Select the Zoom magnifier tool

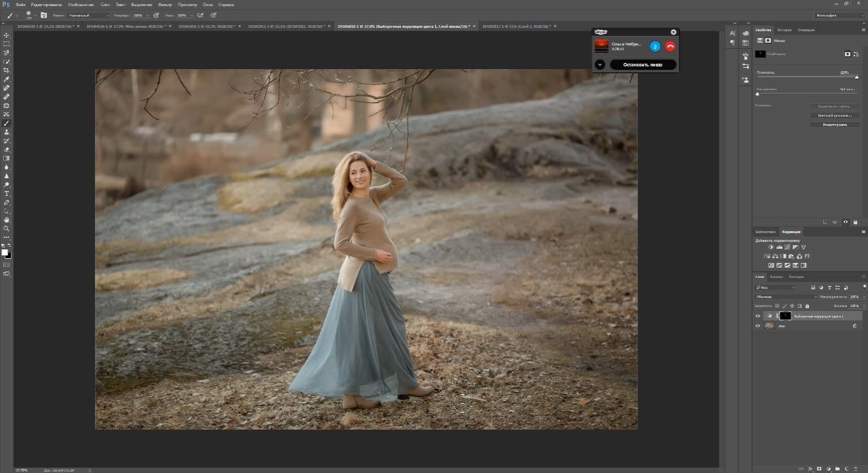point(7,228)
